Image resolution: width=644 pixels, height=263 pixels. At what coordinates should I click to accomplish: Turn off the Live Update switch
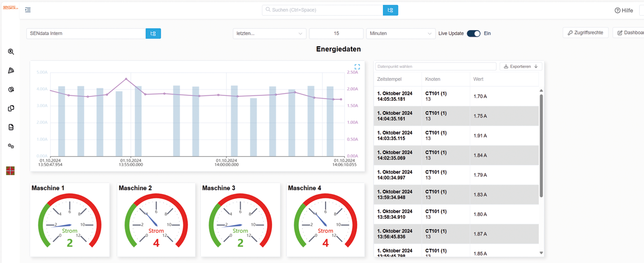(473, 33)
